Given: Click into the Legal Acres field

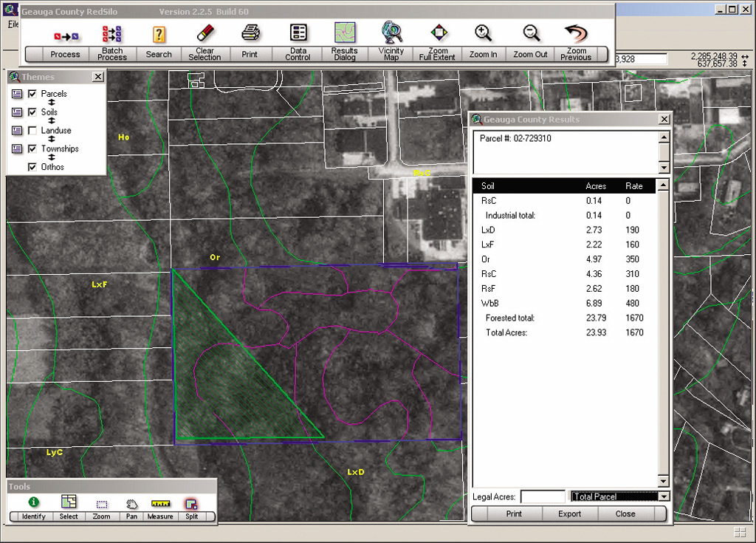Looking at the screenshot, I should click(543, 496).
